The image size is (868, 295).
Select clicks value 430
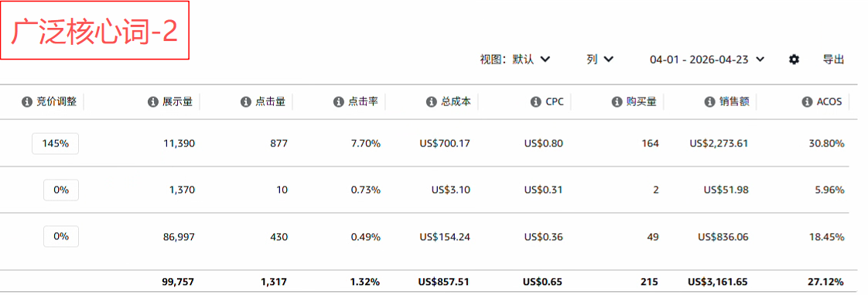tap(279, 237)
